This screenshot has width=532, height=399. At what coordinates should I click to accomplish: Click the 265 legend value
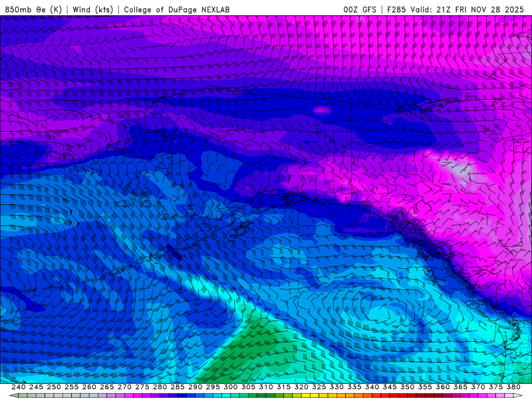point(107,387)
